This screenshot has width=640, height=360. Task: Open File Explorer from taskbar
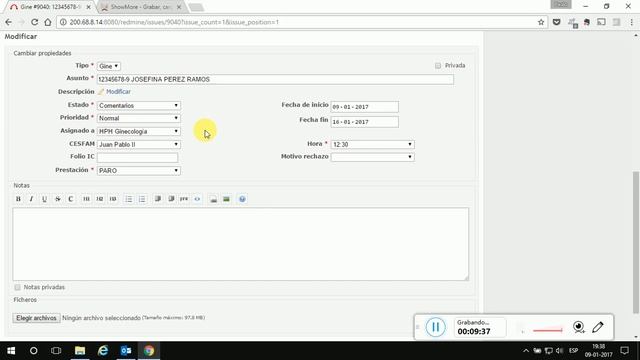pyautogui.click(x=80, y=351)
